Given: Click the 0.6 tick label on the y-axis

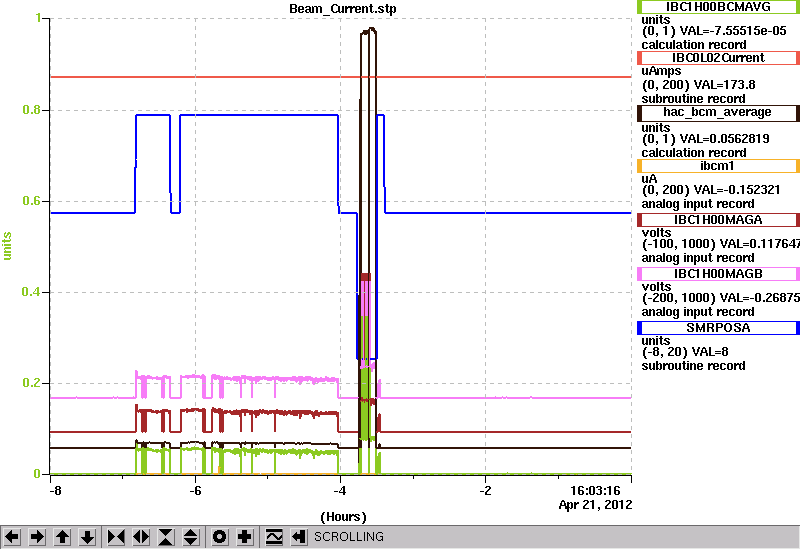Looking at the screenshot, I should point(32,201).
